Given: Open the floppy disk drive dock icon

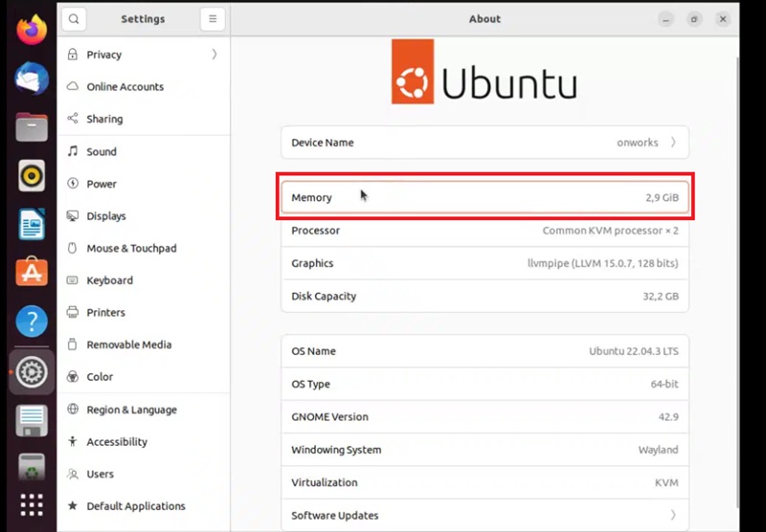Looking at the screenshot, I should pos(32,421).
